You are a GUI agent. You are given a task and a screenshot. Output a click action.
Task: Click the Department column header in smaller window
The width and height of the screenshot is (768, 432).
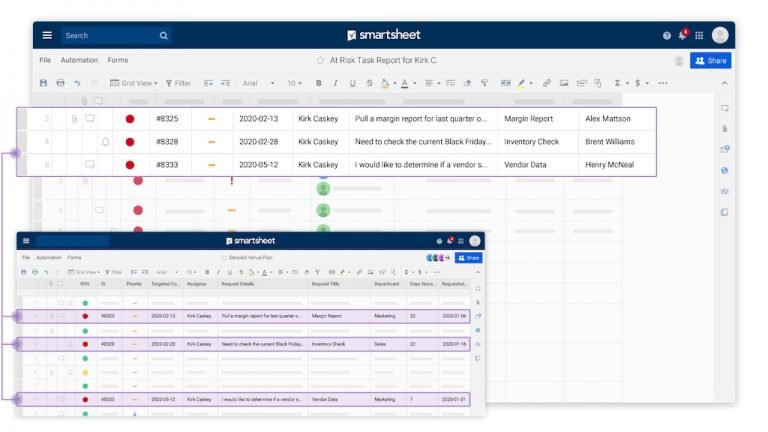click(386, 284)
